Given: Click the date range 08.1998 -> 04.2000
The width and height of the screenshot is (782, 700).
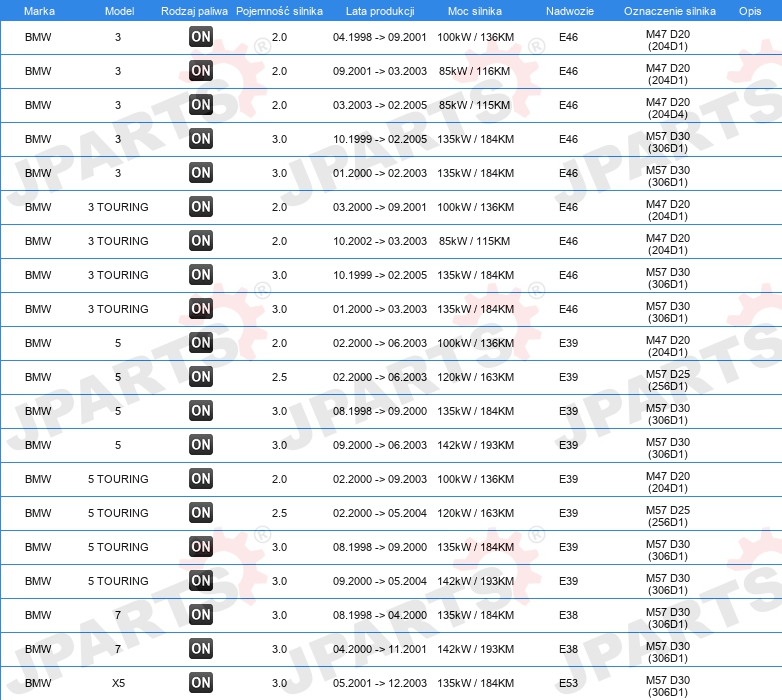Looking at the screenshot, I should click(x=380, y=615).
